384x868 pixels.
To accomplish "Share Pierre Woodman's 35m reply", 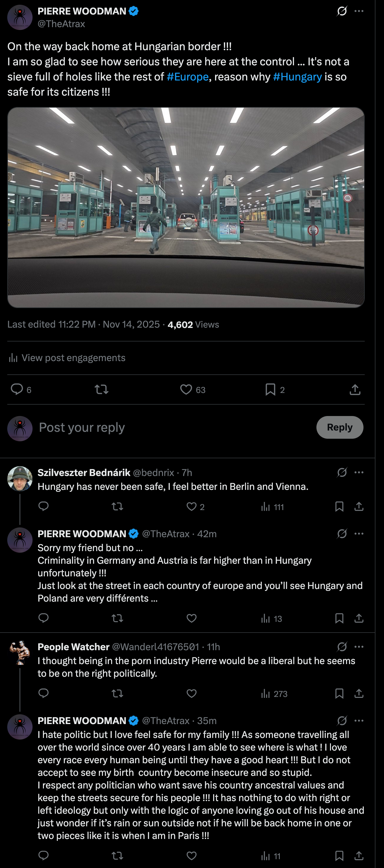I will pos(359,856).
